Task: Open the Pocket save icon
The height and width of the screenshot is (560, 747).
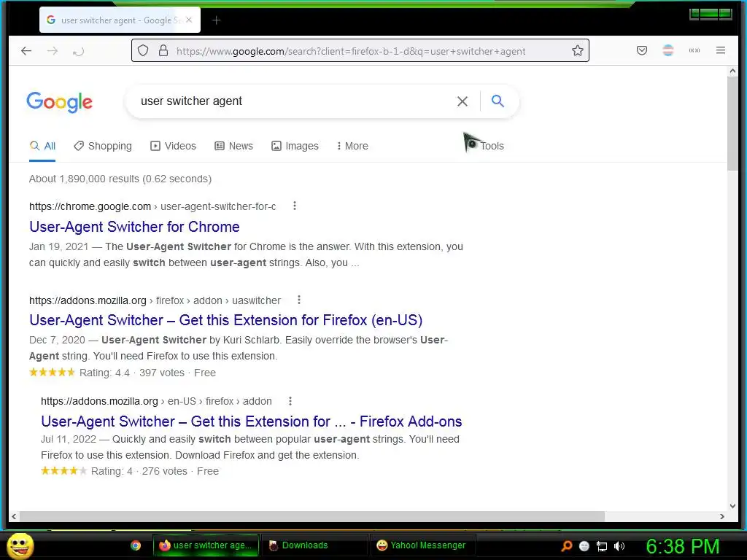Action: point(642,50)
